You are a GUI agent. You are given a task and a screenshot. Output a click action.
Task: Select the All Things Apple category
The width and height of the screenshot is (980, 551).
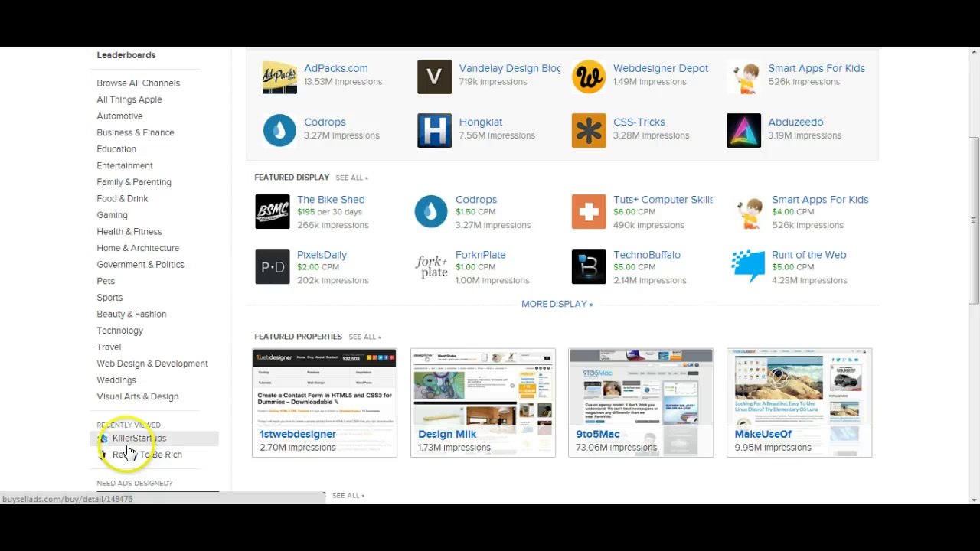[x=129, y=99]
